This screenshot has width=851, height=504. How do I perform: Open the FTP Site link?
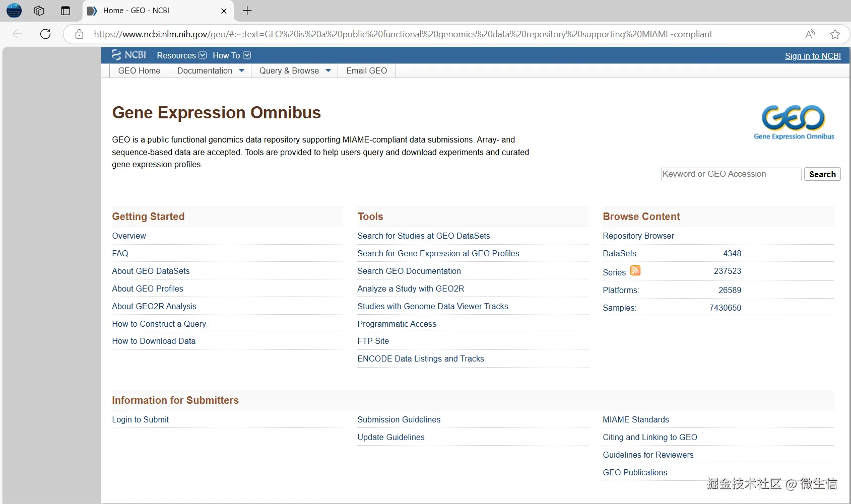click(x=373, y=341)
